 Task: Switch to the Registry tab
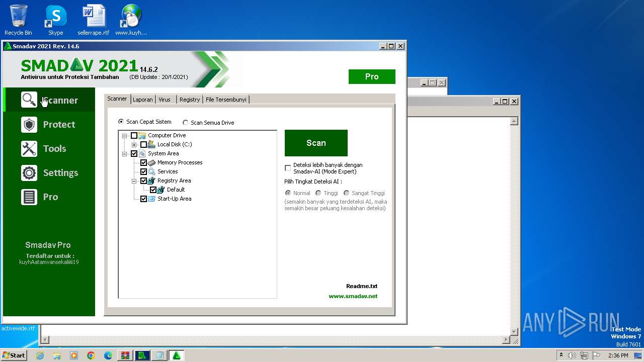(190, 100)
